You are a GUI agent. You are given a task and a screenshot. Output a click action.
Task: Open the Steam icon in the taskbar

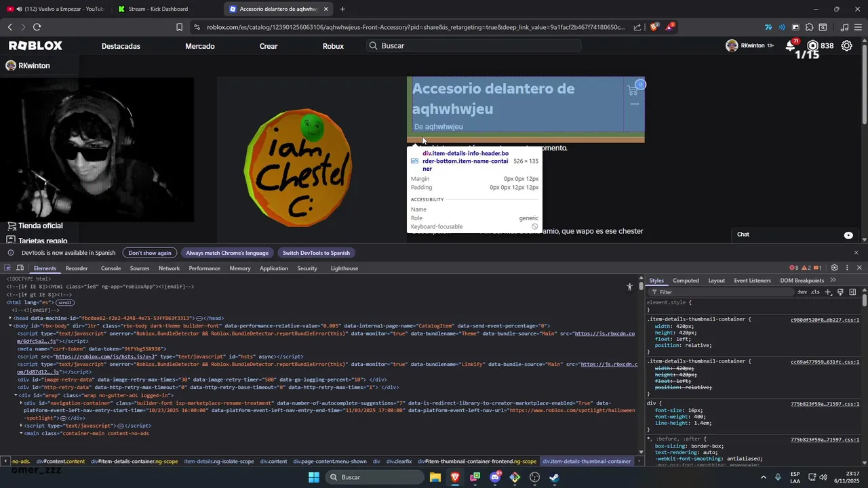pyautogui.click(x=554, y=477)
